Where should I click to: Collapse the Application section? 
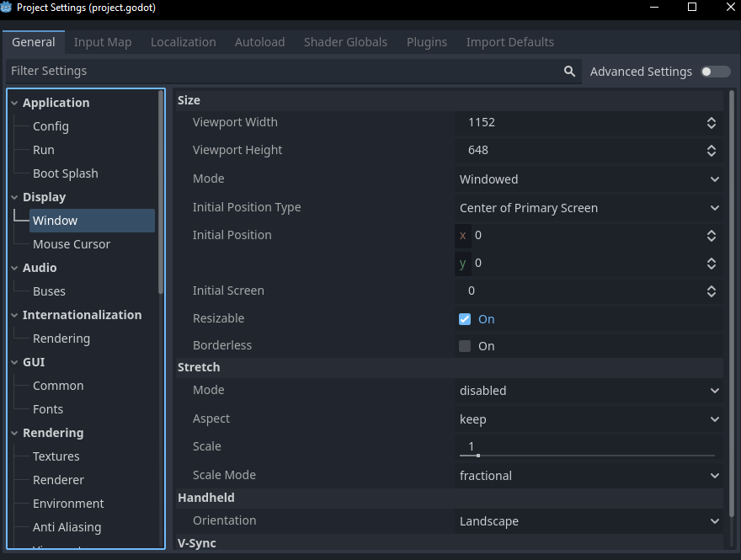click(15, 102)
